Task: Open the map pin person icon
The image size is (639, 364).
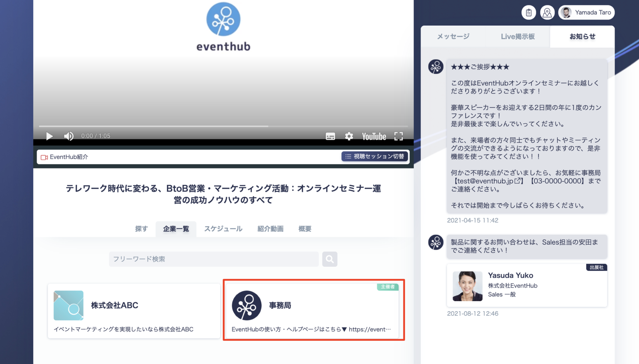Action: coord(547,12)
